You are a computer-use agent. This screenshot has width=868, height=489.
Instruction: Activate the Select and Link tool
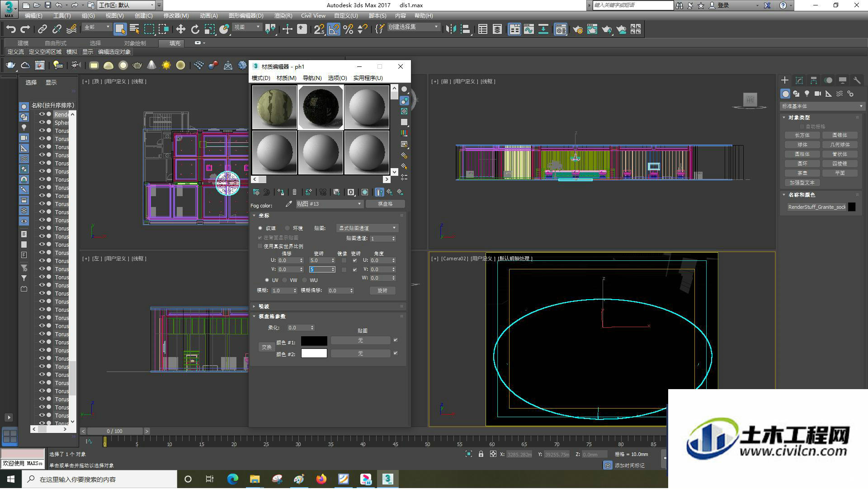[42, 29]
